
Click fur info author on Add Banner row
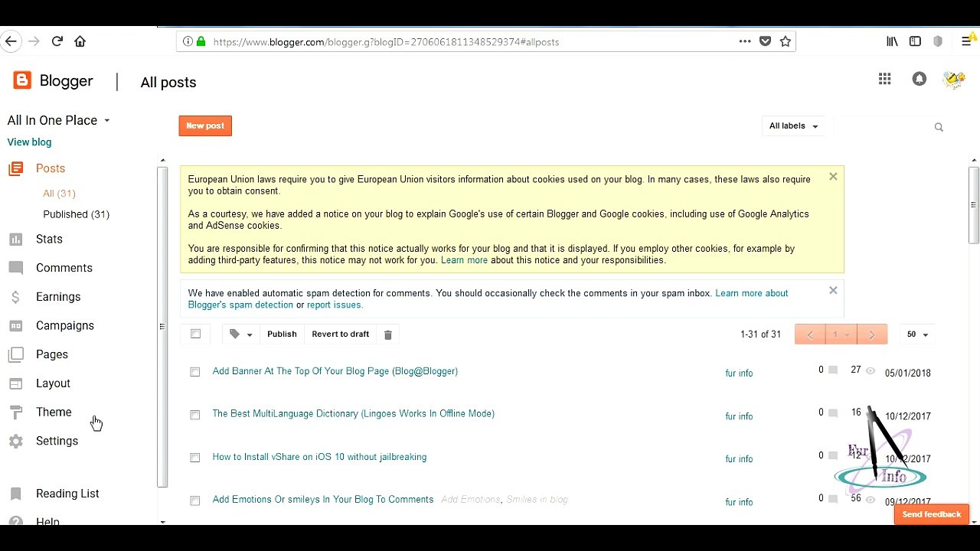coord(739,373)
